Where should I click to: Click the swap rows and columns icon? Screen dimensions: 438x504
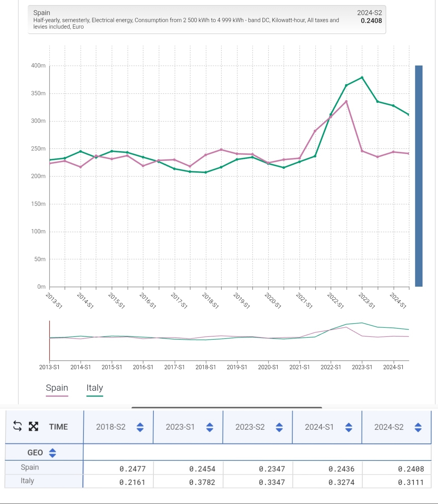pos(17,426)
